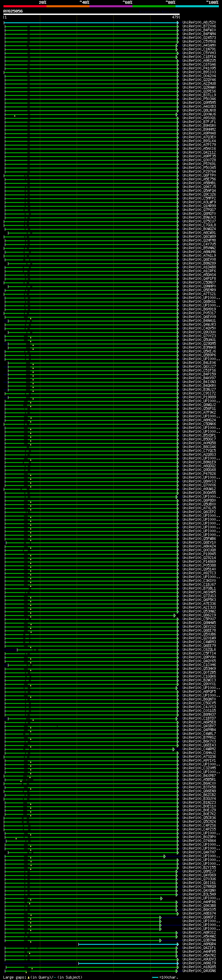The image size is (222, 980).
Task: Open hit UniRef100_Q6CW89
Action: (x=199, y=237)
